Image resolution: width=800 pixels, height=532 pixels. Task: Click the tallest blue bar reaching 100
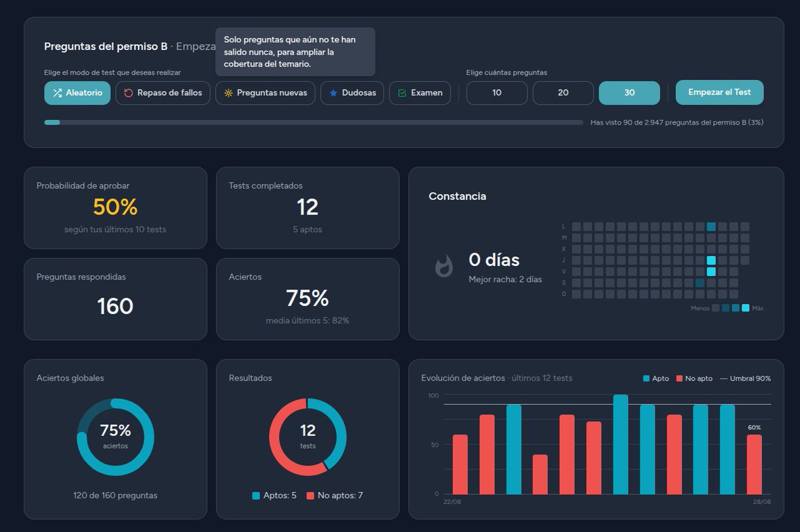(x=621, y=445)
